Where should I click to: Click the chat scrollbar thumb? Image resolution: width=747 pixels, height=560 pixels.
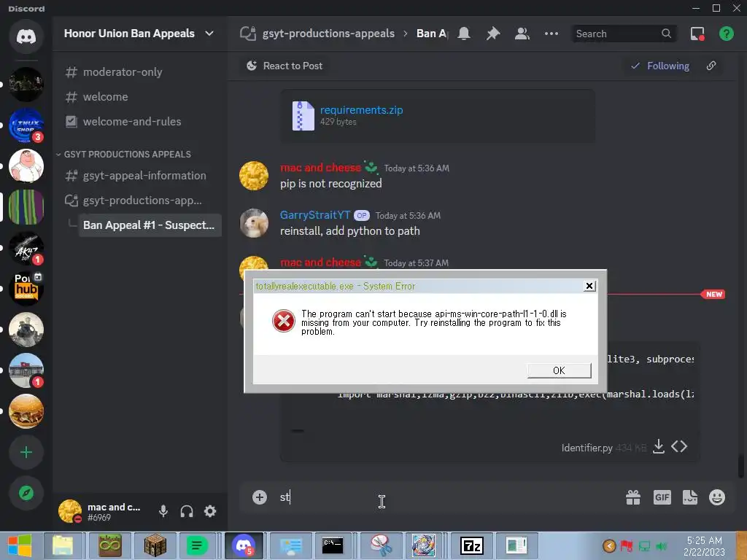[741, 467]
